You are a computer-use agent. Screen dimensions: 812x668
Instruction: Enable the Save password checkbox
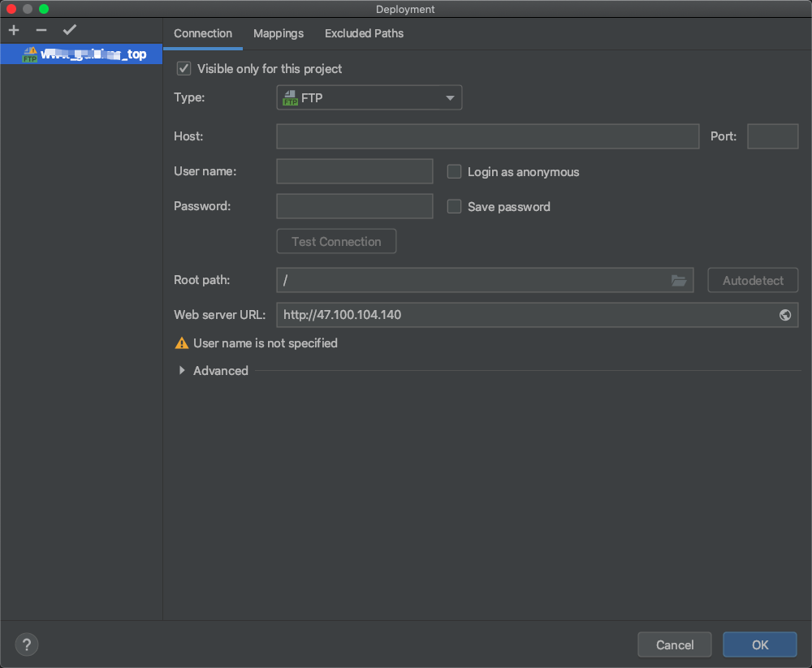coord(455,207)
